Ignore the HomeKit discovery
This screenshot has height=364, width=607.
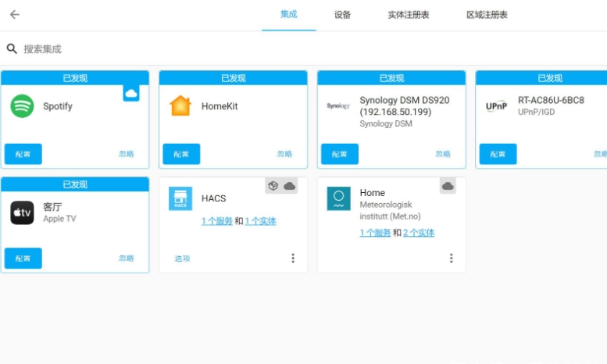point(284,154)
